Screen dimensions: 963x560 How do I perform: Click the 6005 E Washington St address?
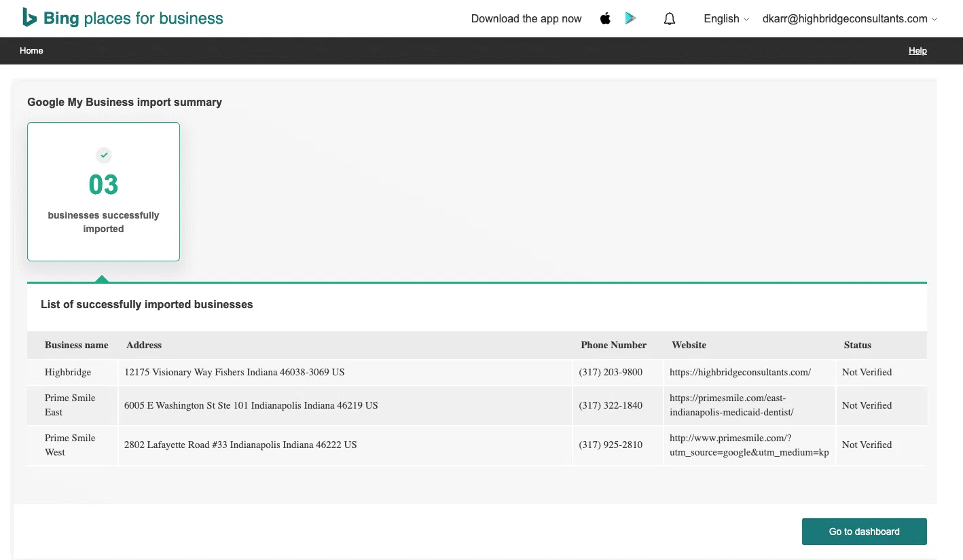pos(251,405)
